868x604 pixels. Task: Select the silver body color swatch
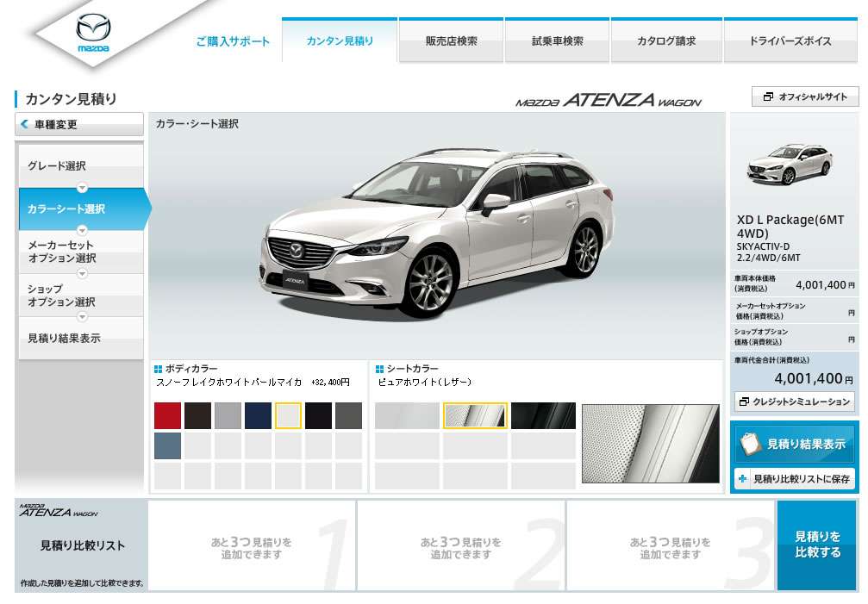(228, 415)
